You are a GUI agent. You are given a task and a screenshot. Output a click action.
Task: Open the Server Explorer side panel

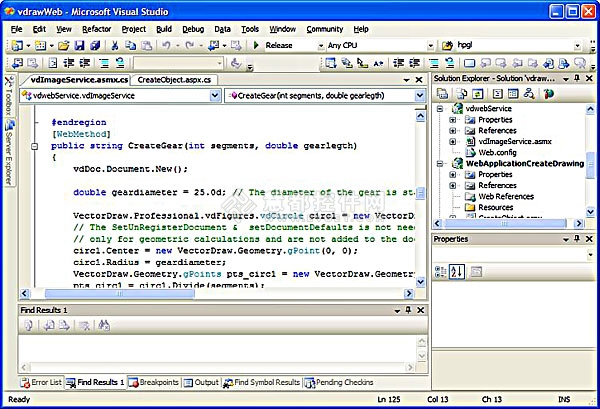point(9,152)
